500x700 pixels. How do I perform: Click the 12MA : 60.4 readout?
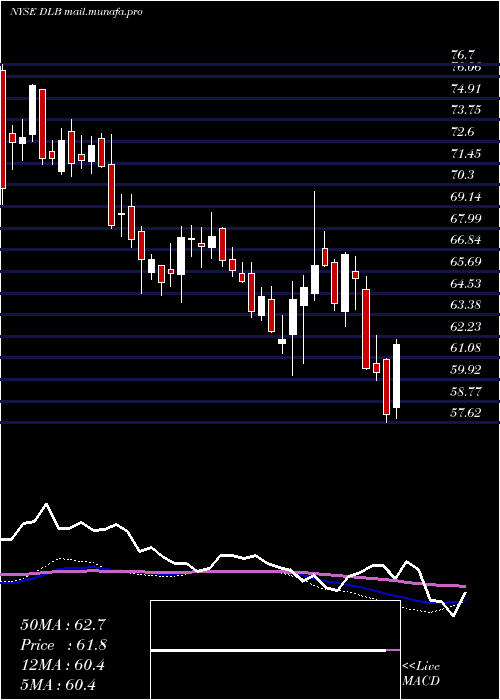click(x=63, y=665)
